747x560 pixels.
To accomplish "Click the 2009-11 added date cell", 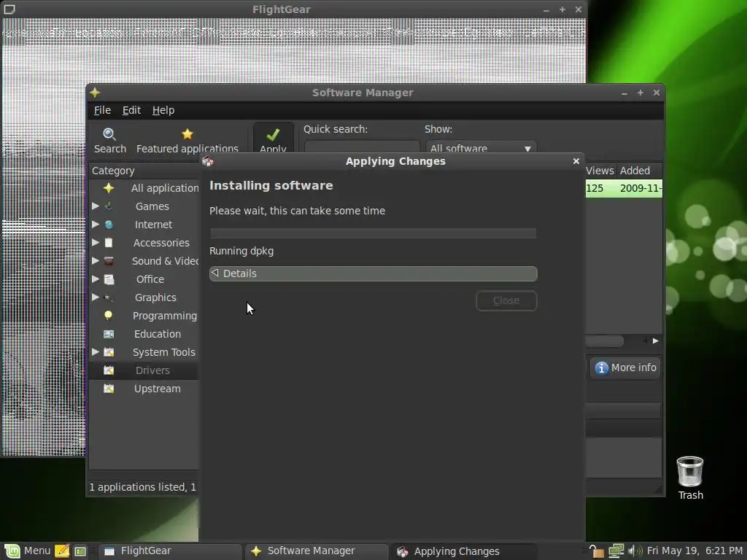I will (x=640, y=188).
